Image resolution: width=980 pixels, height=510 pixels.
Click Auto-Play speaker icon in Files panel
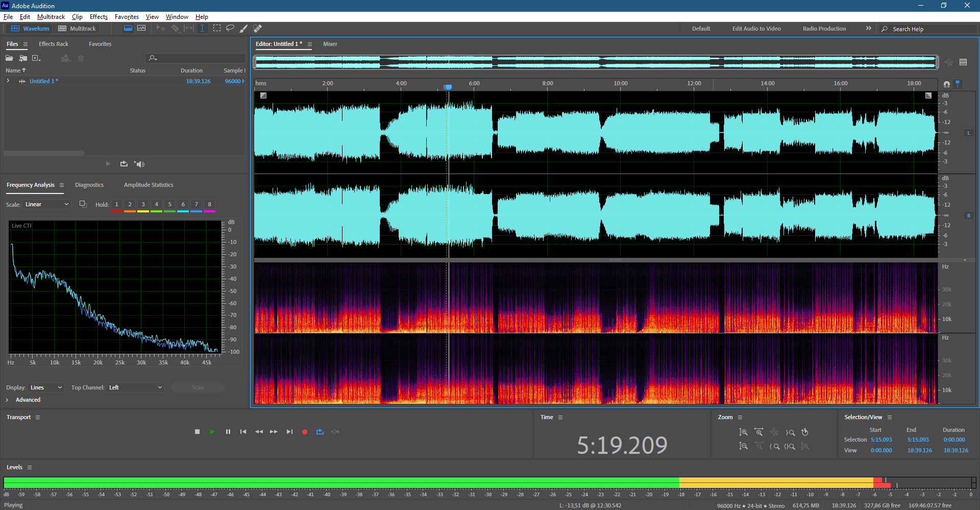tap(139, 164)
